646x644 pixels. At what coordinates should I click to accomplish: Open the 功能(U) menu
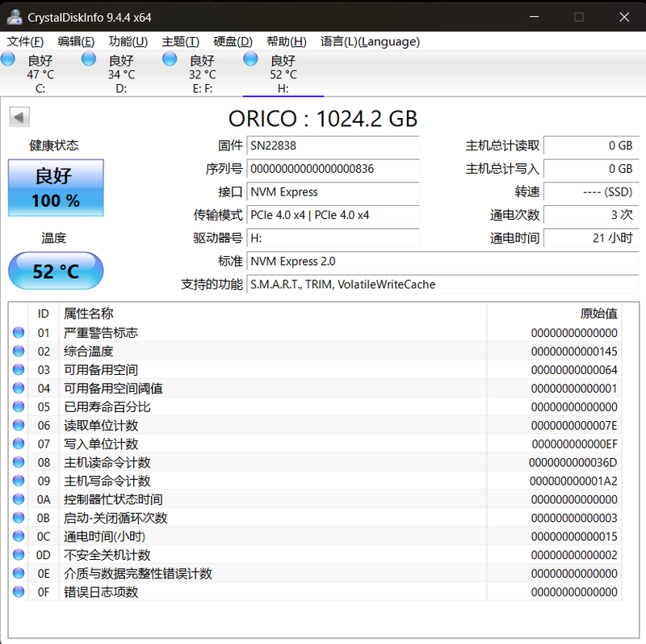coord(128,42)
